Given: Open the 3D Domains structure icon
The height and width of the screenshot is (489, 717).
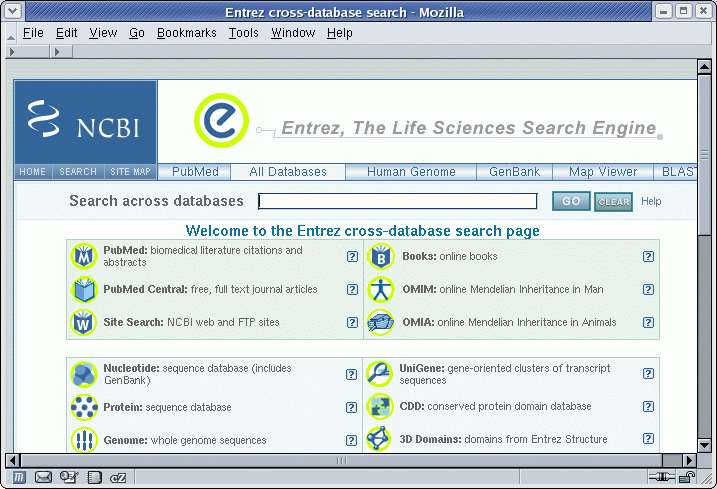Looking at the screenshot, I should click(379, 439).
